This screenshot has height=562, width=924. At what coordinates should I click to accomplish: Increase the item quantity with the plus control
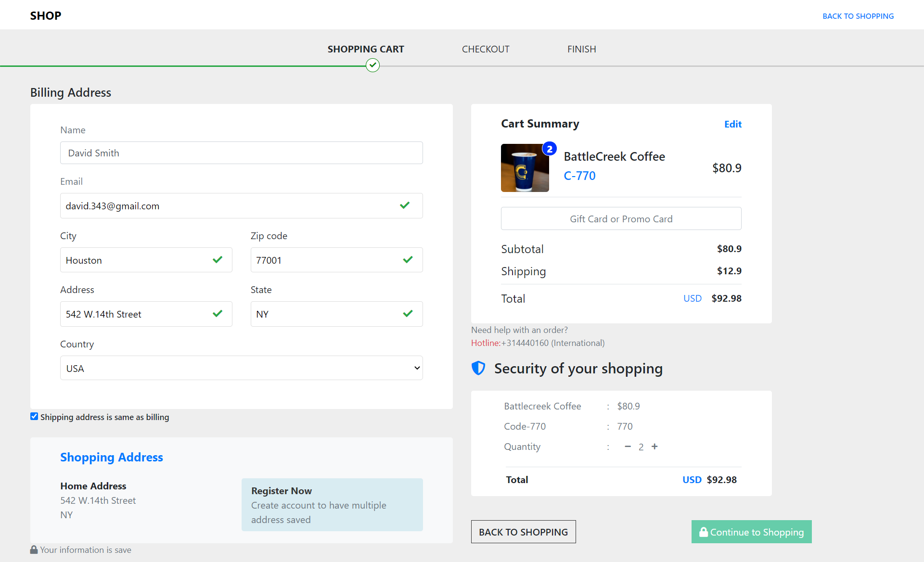click(654, 447)
